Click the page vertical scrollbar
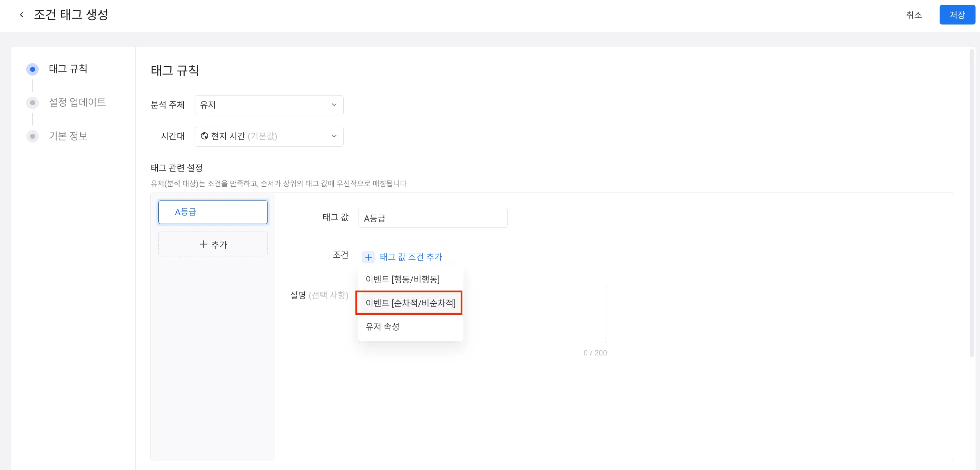Viewport: 980px width, 470px height. tap(972, 204)
